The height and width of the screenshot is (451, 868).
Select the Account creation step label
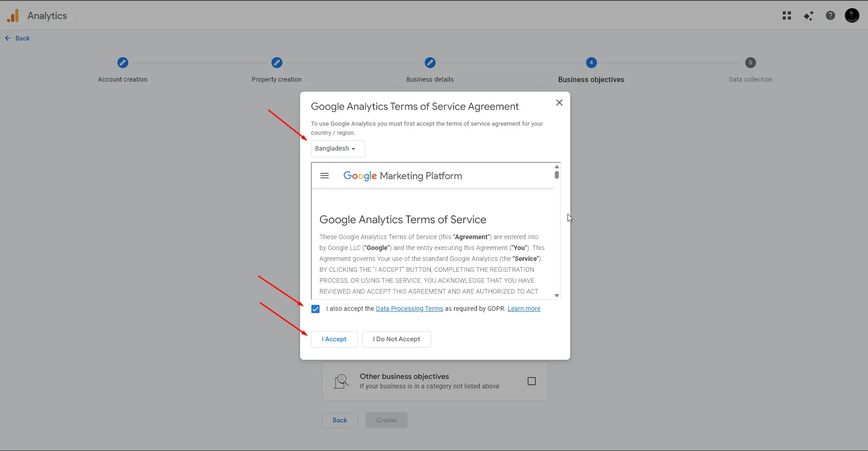click(x=122, y=80)
